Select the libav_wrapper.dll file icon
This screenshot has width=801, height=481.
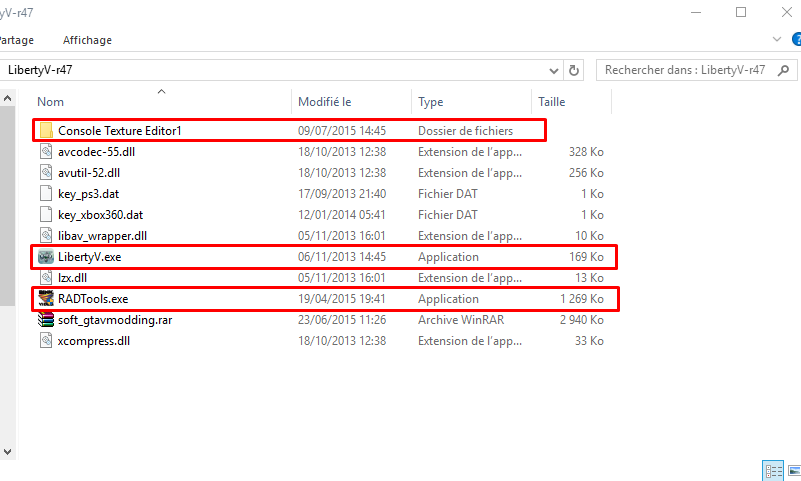[x=46, y=235]
